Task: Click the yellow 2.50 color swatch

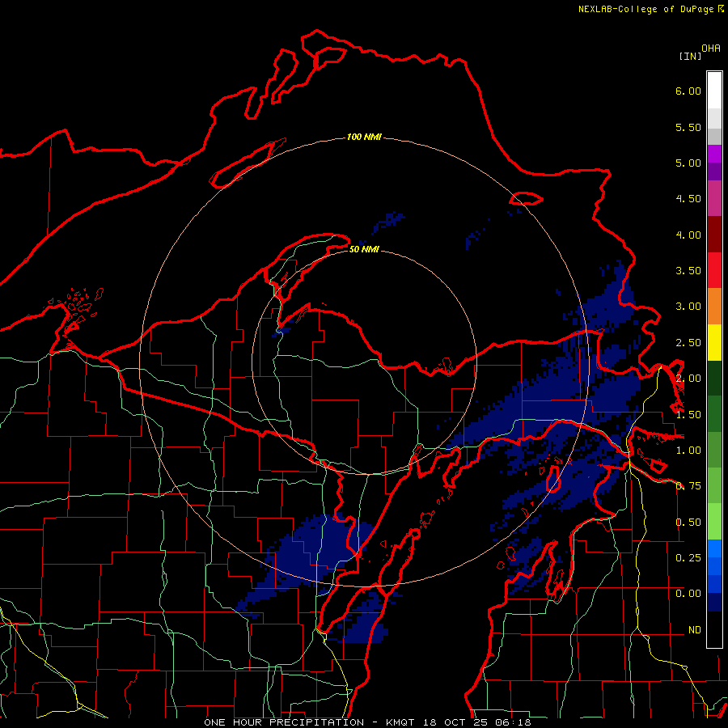Action: [714, 342]
